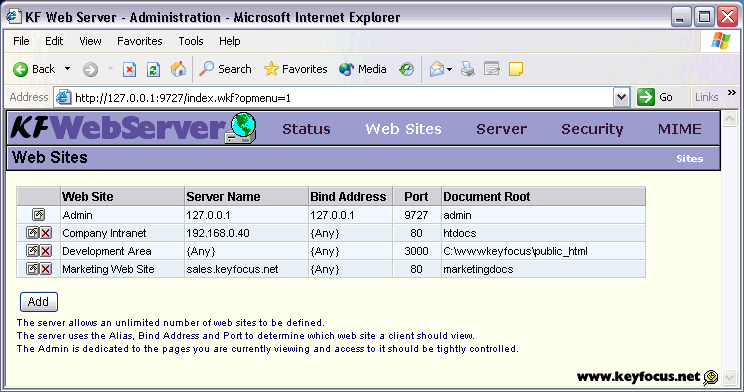Open the File menu

point(21,41)
